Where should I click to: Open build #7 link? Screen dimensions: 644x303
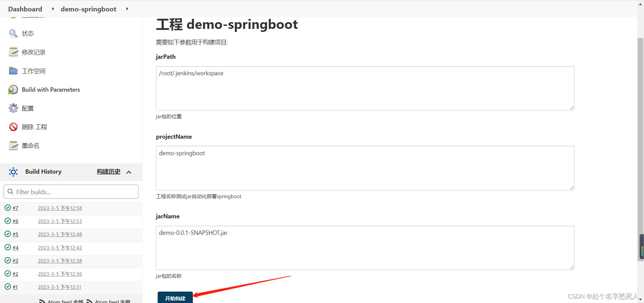point(15,208)
